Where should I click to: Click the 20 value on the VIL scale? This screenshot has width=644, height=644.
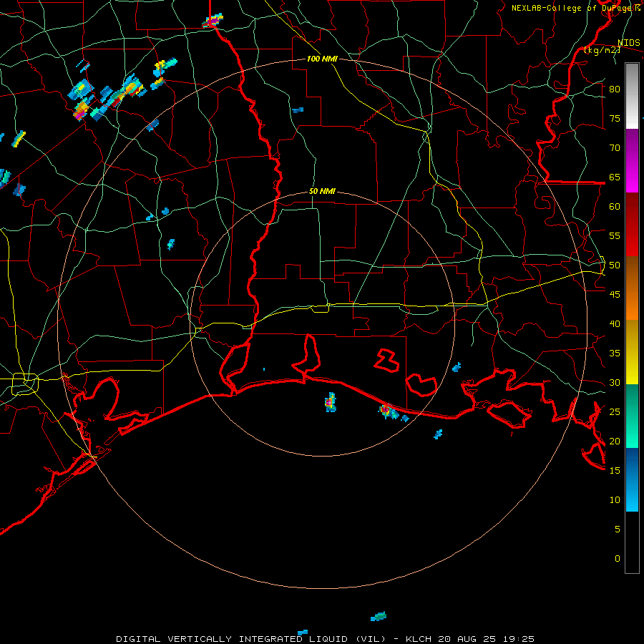(615, 441)
